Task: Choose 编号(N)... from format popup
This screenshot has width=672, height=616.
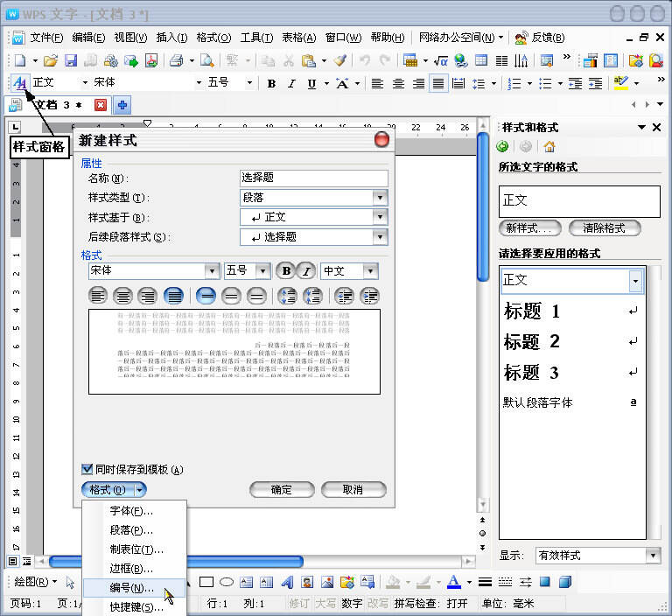Action: coord(134,588)
